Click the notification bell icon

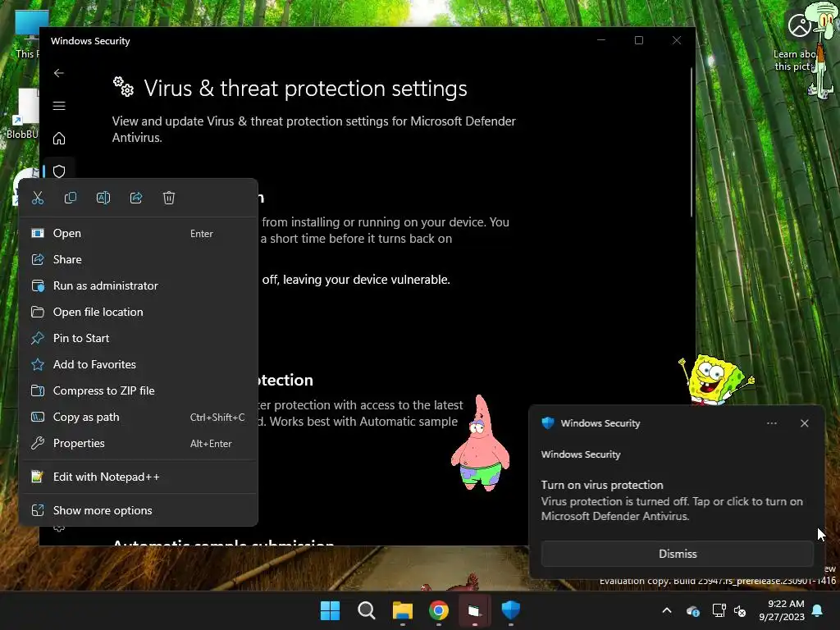coord(818,610)
